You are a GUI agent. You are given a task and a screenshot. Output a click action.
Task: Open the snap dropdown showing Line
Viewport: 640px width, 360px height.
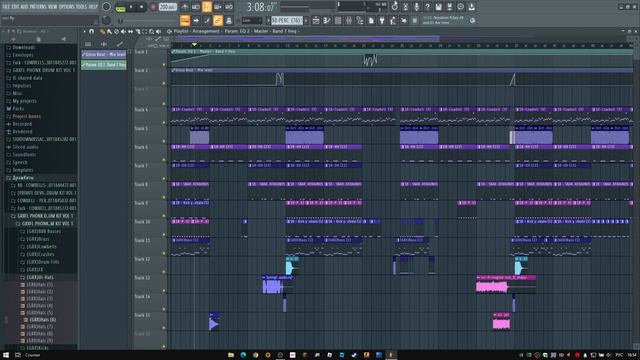tap(252, 20)
